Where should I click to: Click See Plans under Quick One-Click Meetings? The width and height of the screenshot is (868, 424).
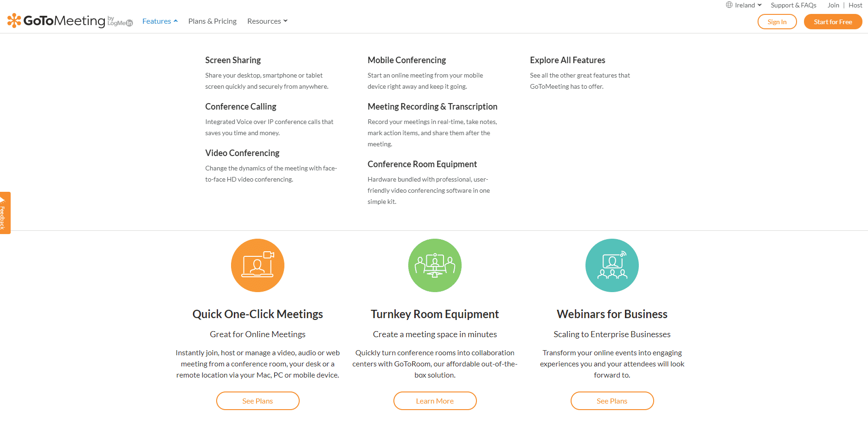click(257, 401)
